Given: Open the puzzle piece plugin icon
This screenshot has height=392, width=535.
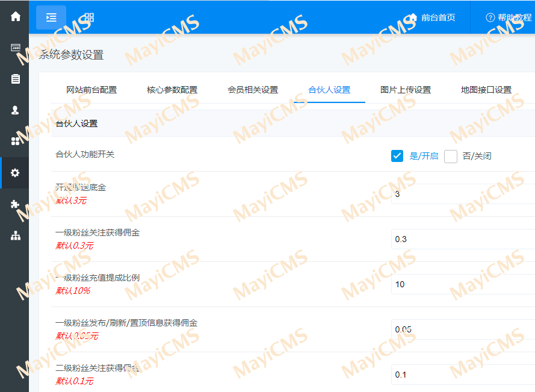Looking at the screenshot, I should 15,204.
